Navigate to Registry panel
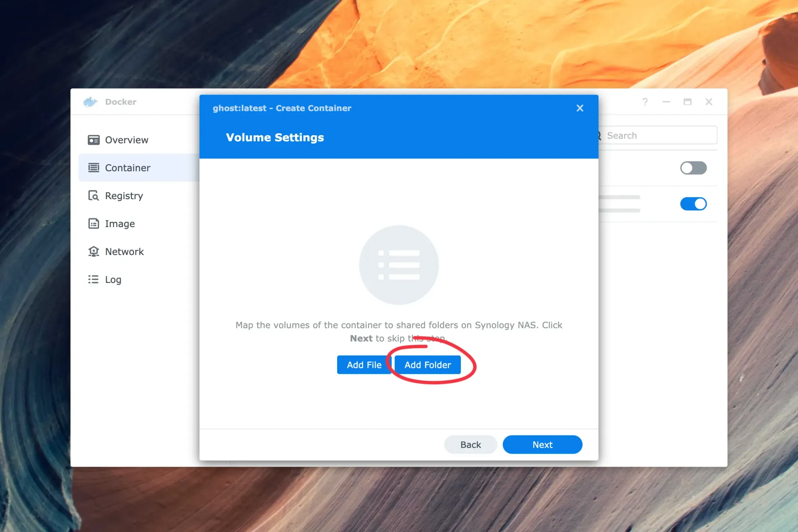Viewport: 798px width, 532px height. tap(124, 195)
